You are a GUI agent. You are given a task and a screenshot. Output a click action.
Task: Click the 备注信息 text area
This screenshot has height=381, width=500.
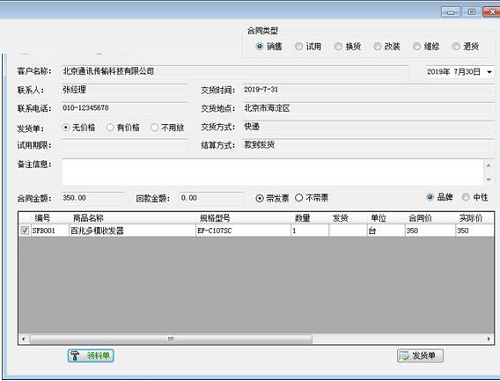272,172
